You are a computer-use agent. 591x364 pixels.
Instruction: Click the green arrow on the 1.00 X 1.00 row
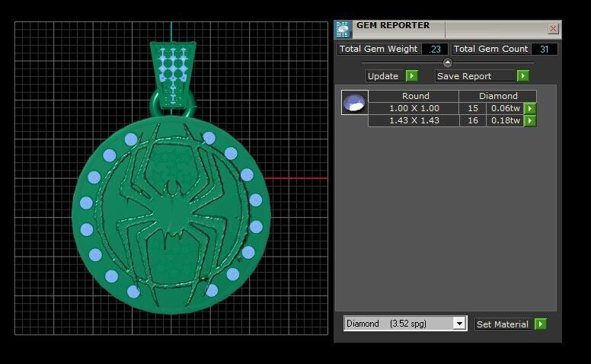530,109
